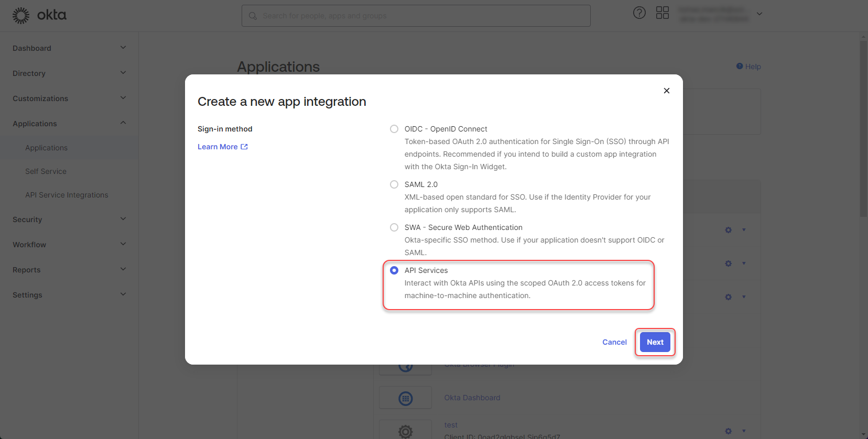Open the user account dropdown chevron
The height and width of the screenshot is (439, 868).
pos(759,14)
